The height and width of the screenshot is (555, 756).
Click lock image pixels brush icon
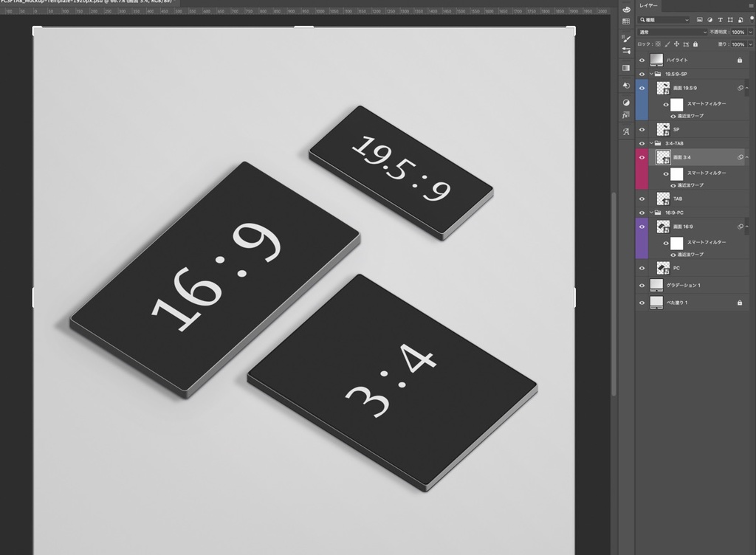[x=667, y=44]
